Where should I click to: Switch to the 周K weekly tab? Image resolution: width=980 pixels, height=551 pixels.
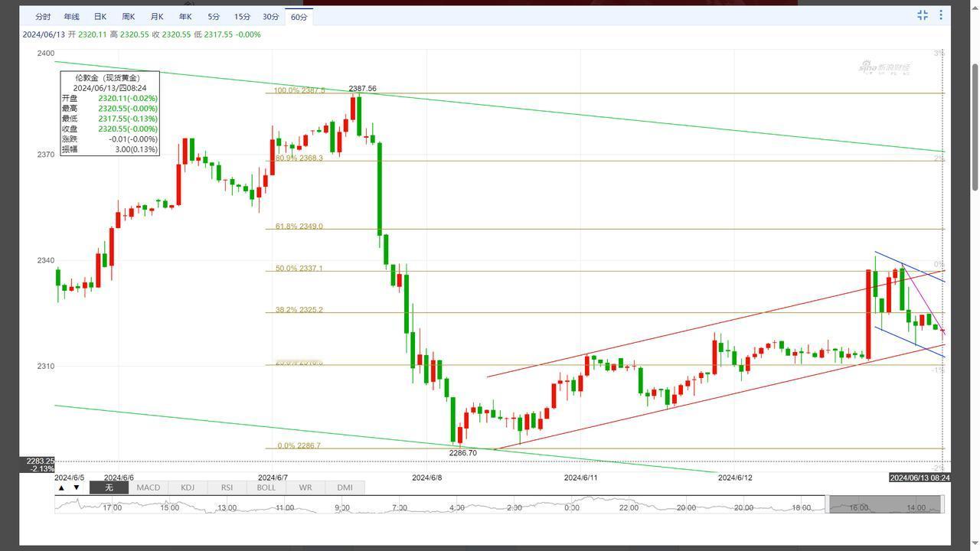129,17
